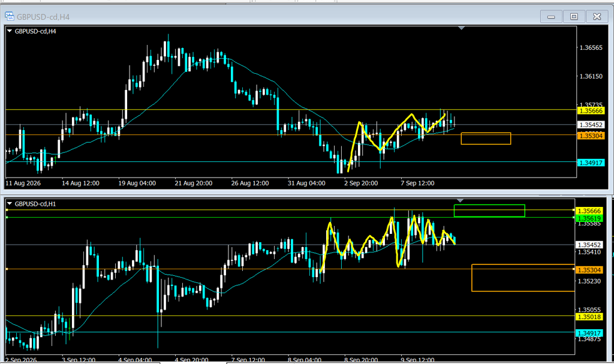614x364 pixels.
Task: Click the chart shift triangle atop H1 chart
Action: coord(460,201)
